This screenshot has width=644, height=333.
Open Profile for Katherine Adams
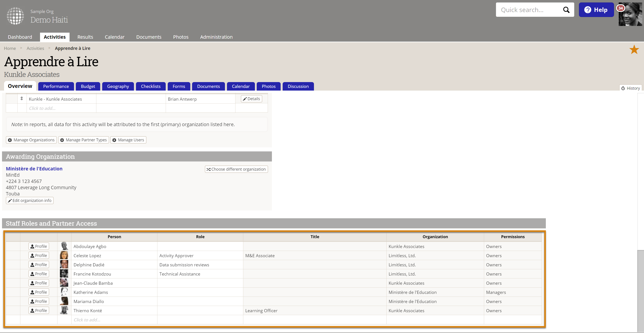tap(39, 292)
